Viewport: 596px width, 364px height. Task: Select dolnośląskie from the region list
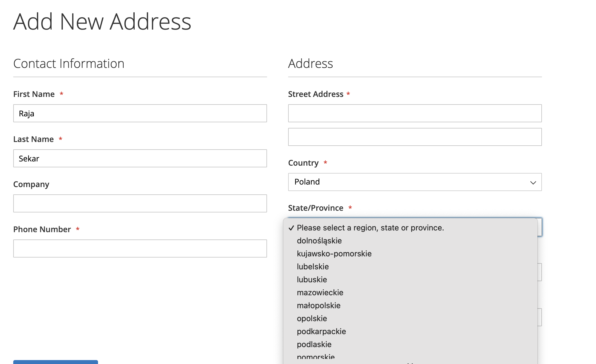319,241
